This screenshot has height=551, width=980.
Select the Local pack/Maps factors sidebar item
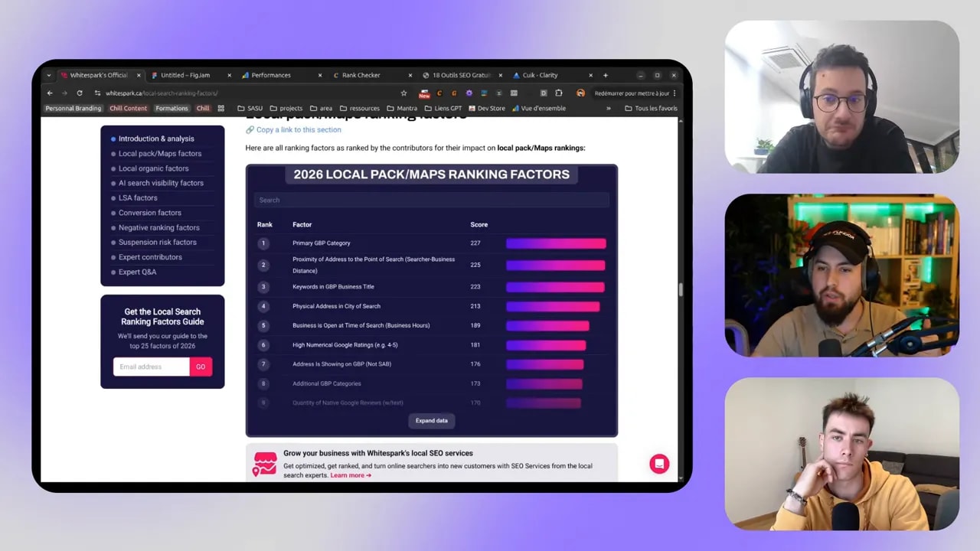(159, 153)
